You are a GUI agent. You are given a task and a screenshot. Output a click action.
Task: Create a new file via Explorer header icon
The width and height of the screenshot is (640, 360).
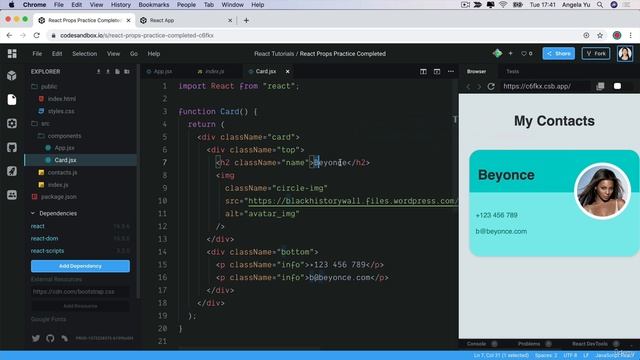(x=118, y=71)
